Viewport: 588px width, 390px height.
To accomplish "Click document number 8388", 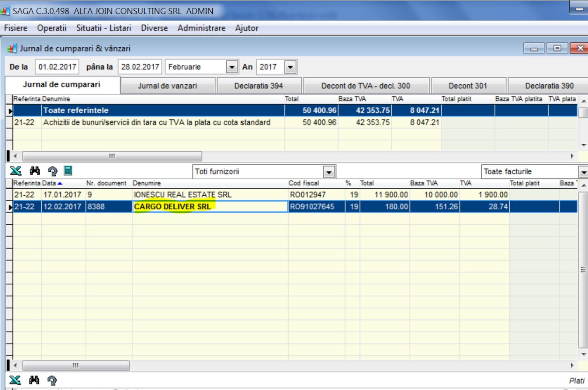I will (x=109, y=206).
